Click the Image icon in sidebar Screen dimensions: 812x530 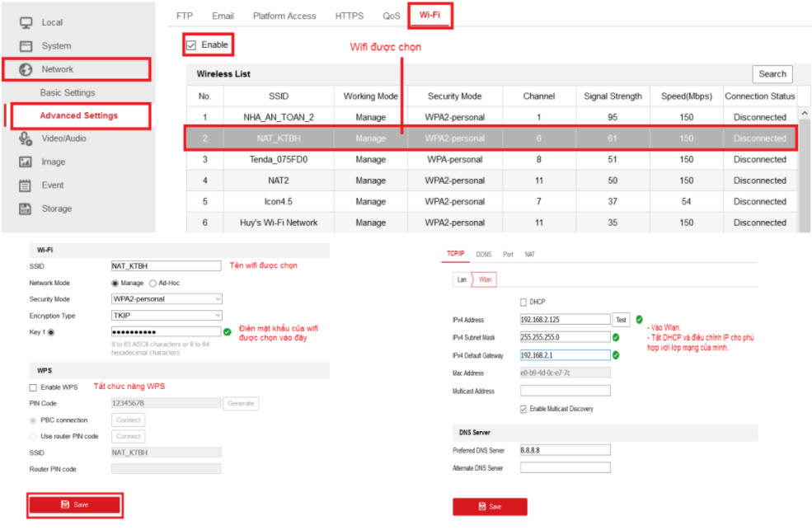(26, 162)
